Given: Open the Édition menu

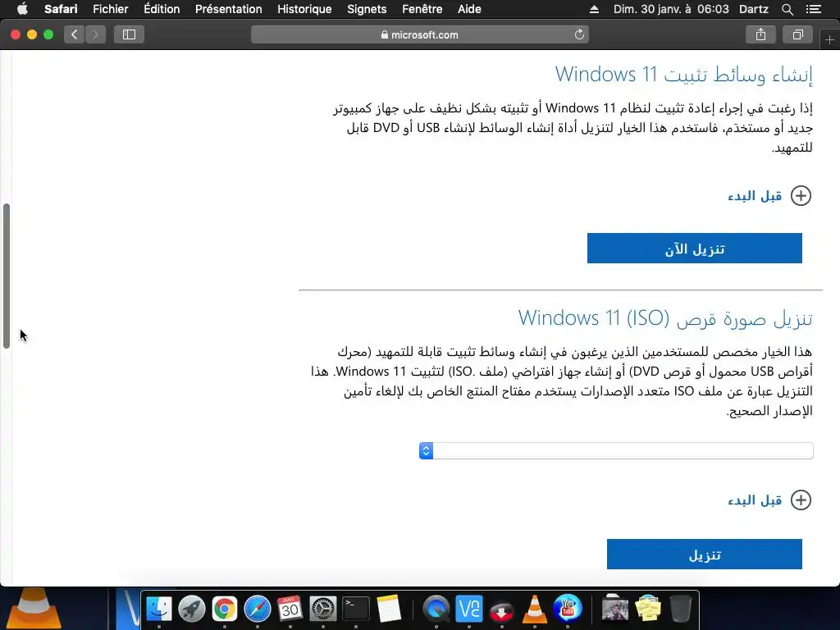Looking at the screenshot, I should pyautogui.click(x=162, y=9).
